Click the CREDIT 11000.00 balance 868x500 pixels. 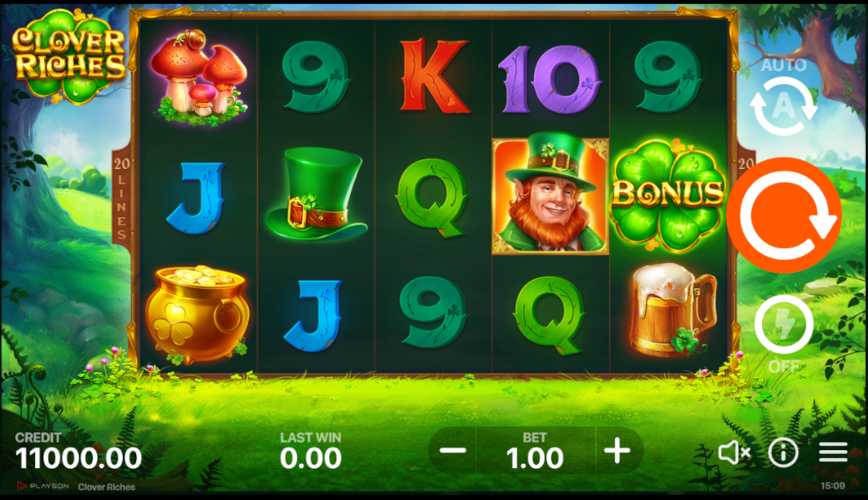(78, 451)
